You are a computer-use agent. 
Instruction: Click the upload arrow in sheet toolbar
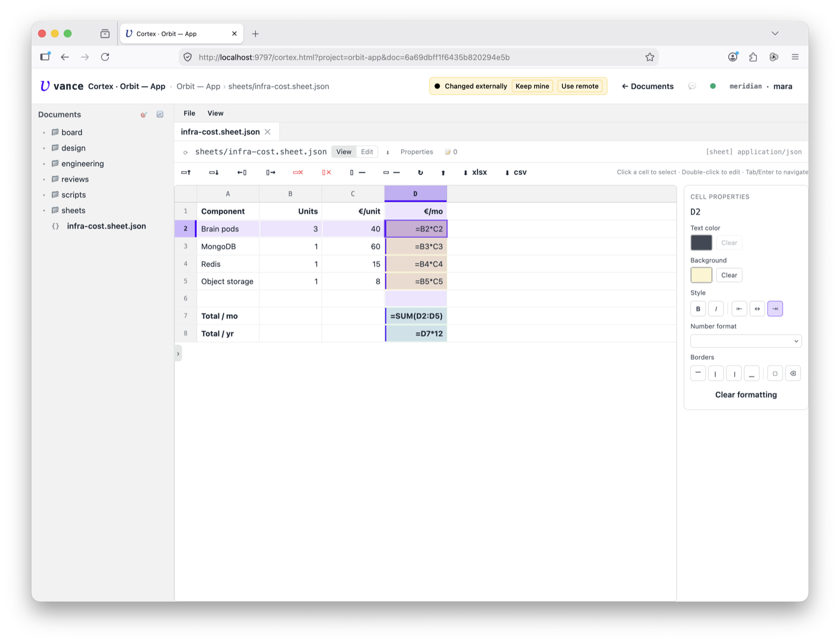[x=443, y=172]
